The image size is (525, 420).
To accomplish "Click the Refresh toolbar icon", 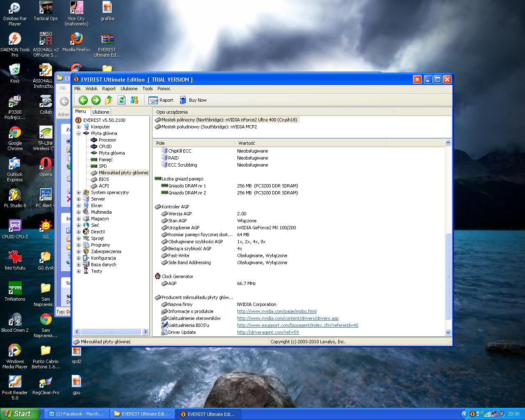I will pyautogui.click(x=121, y=100).
